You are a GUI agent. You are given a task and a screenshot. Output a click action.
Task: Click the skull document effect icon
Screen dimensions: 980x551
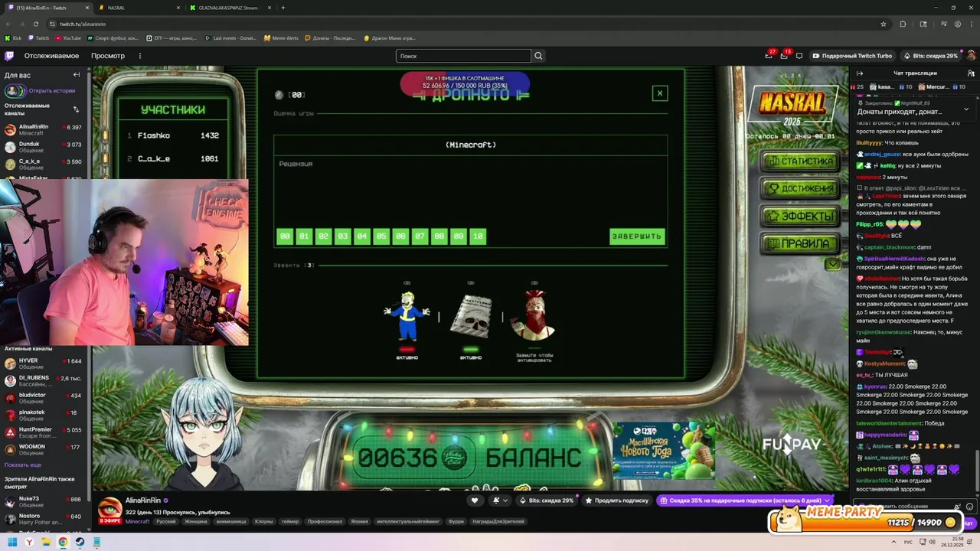click(470, 315)
